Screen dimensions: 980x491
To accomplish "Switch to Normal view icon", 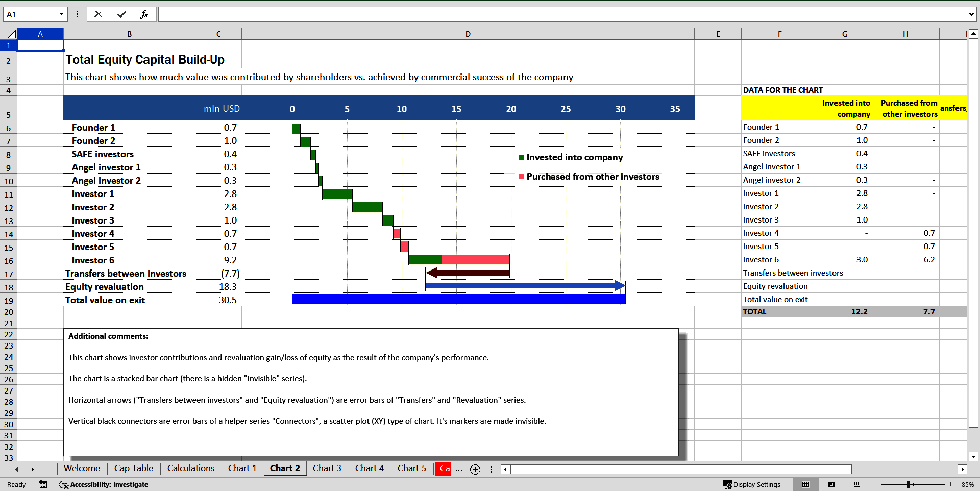I will point(806,484).
